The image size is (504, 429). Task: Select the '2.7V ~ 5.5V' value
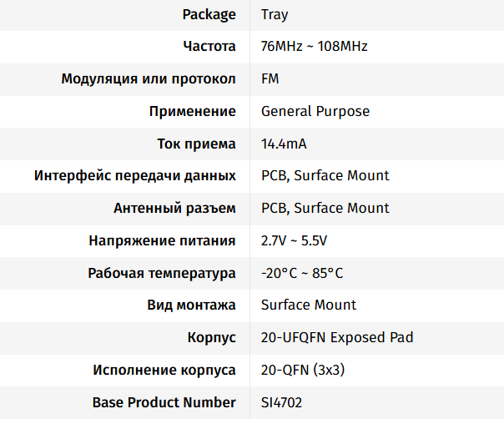click(x=295, y=241)
